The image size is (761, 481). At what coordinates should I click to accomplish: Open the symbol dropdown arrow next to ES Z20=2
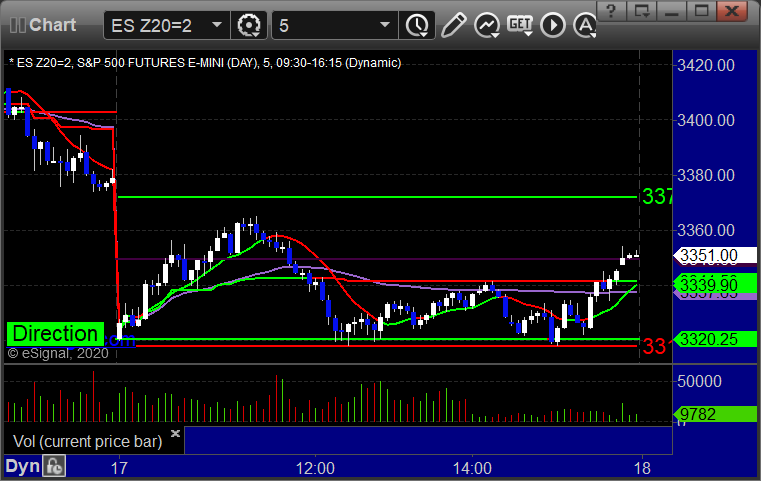point(216,25)
